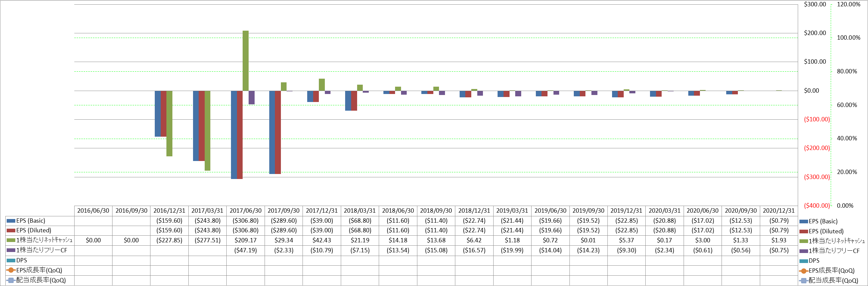
Task: Click the purple free CF bar for 2017/06/30
Action: (251, 98)
